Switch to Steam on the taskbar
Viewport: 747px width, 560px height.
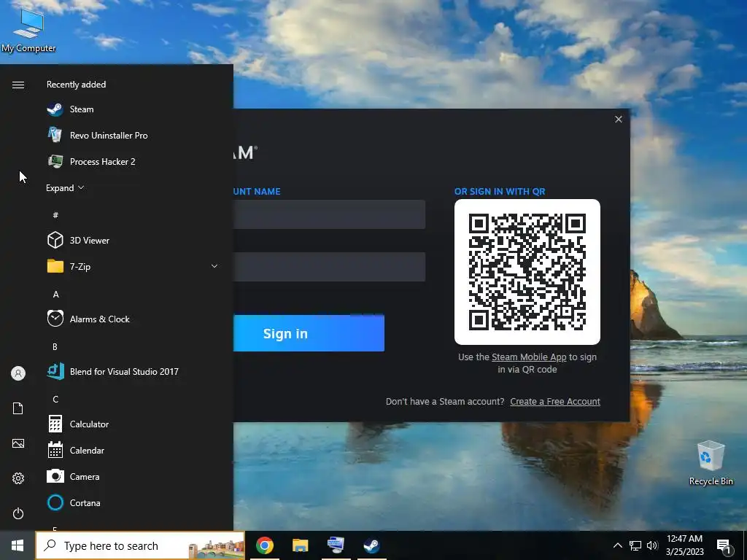(x=371, y=545)
